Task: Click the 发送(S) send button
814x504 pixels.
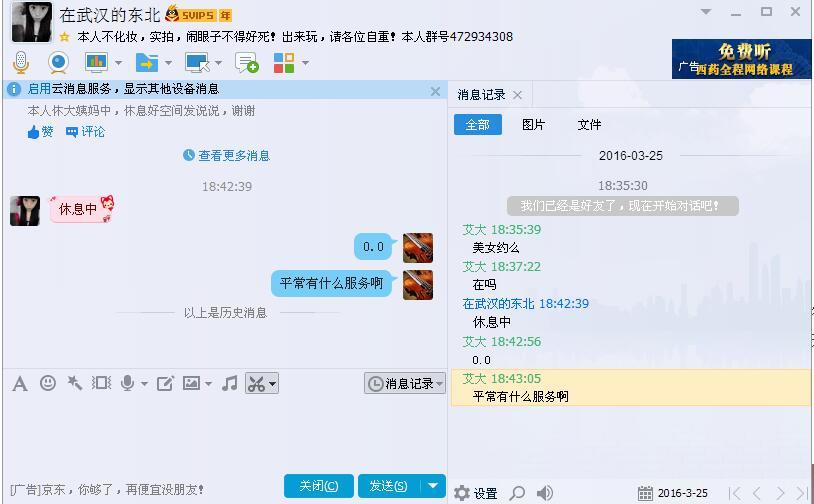Action: coord(389,486)
